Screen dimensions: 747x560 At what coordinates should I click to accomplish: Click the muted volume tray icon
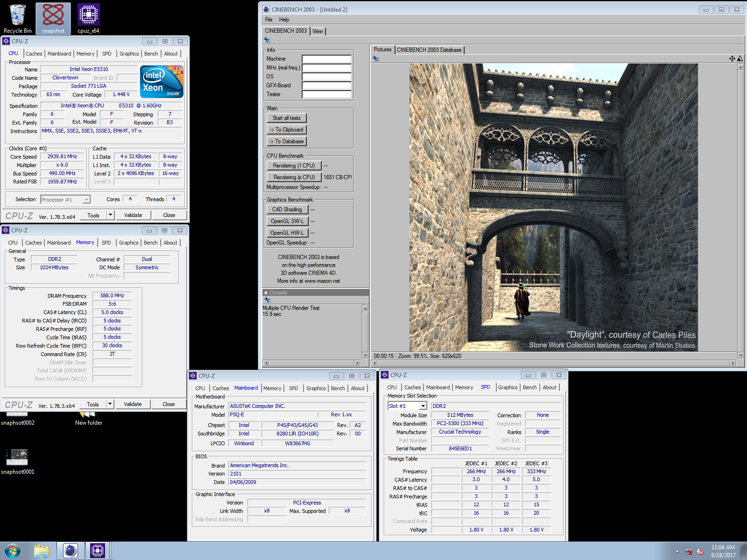pyautogui.click(x=700, y=551)
